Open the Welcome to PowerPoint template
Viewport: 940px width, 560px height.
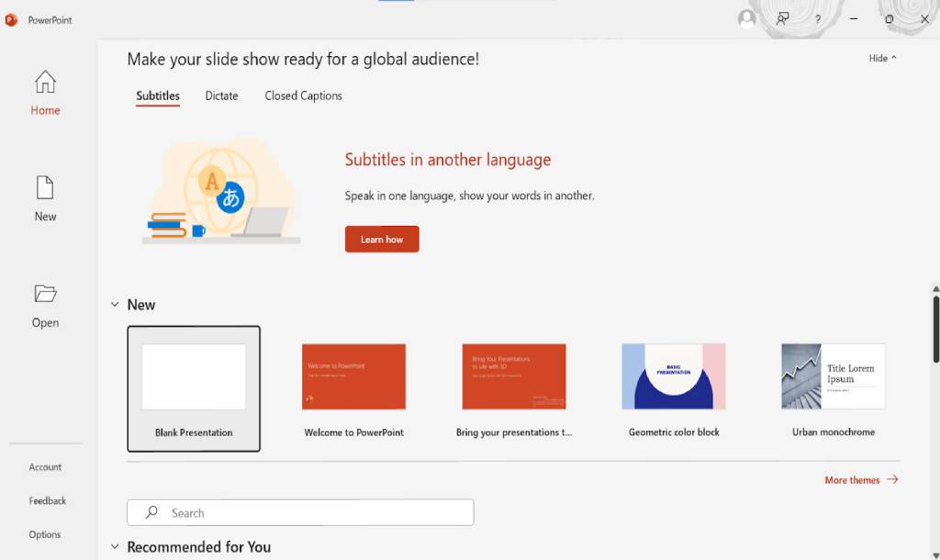click(353, 388)
